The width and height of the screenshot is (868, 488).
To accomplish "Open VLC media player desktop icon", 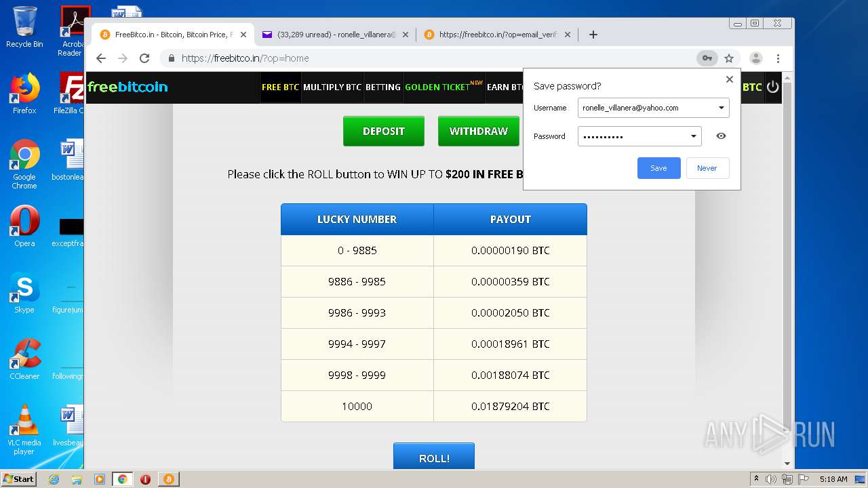I will 24,430.
